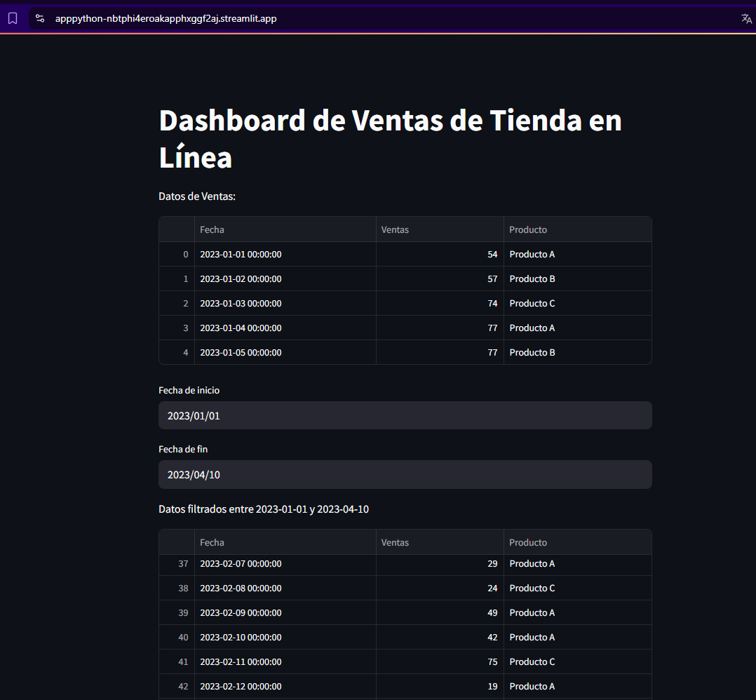Image resolution: width=756 pixels, height=700 pixels.
Task: Click the Datos filtrados entre caption
Action: pyautogui.click(x=264, y=509)
